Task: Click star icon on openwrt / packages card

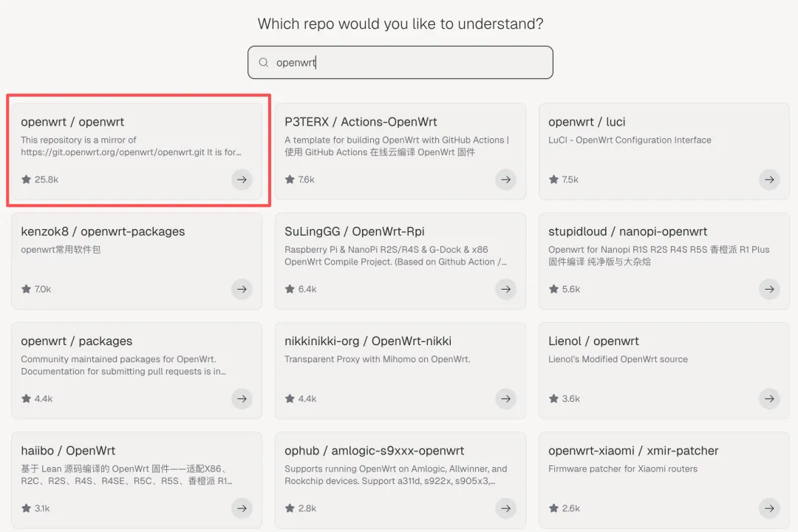Action: tap(26, 398)
